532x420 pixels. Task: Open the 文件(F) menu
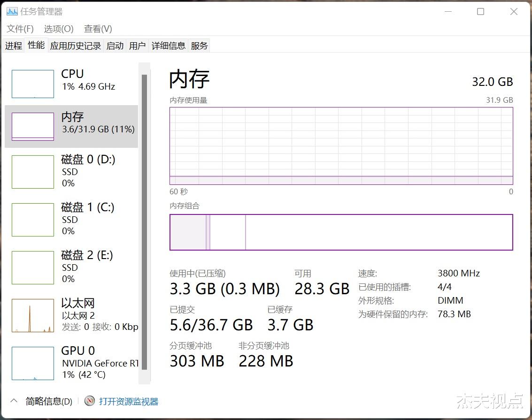click(x=18, y=29)
